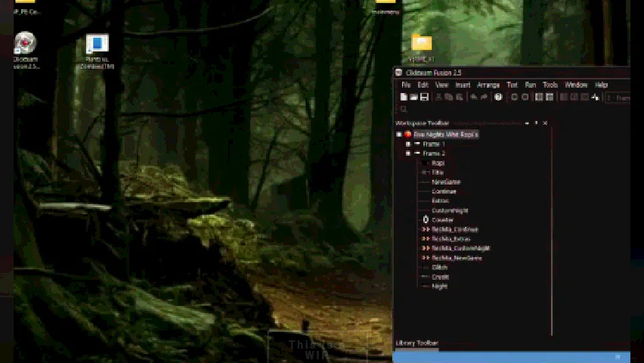644x363 pixels.
Task: Open the Workspace Toolbar dropdown arrow
Action: (527, 123)
